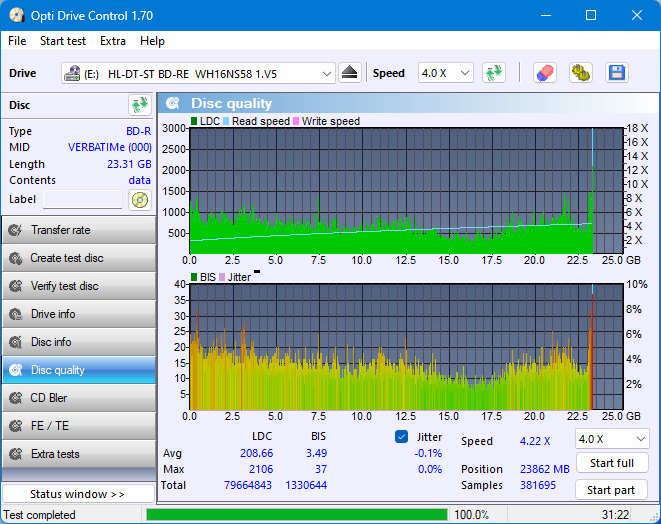Click the Start full button
This screenshot has height=524, width=661.
click(x=612, y=463)
